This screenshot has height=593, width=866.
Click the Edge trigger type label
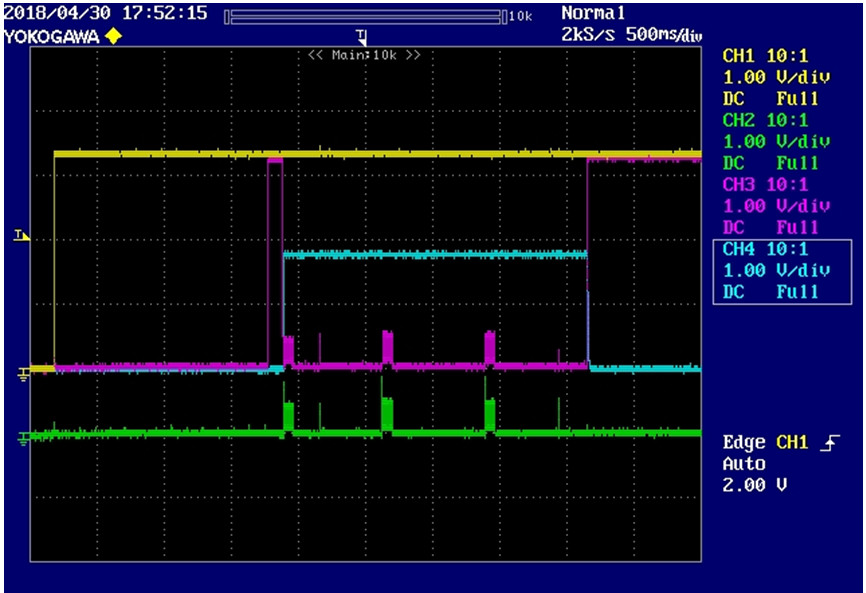click(744, 443)
